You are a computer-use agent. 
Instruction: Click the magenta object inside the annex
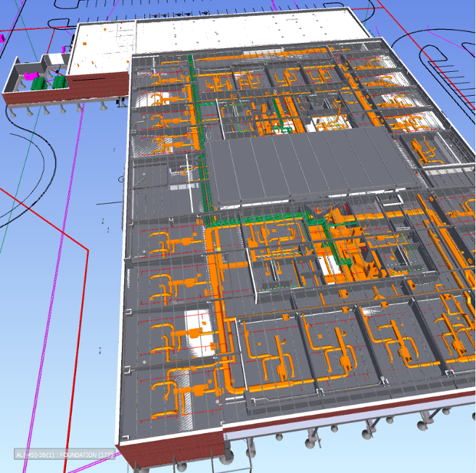[x=31, y=75]
